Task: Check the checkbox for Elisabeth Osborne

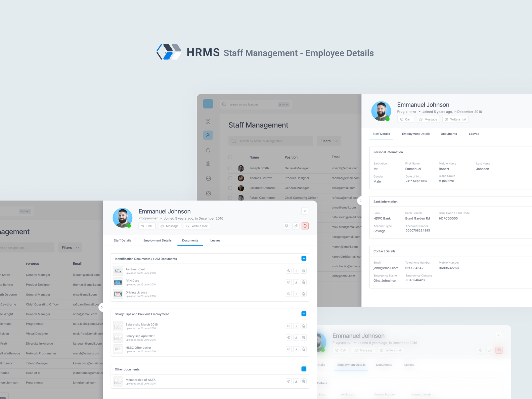Action: (230, 188)
